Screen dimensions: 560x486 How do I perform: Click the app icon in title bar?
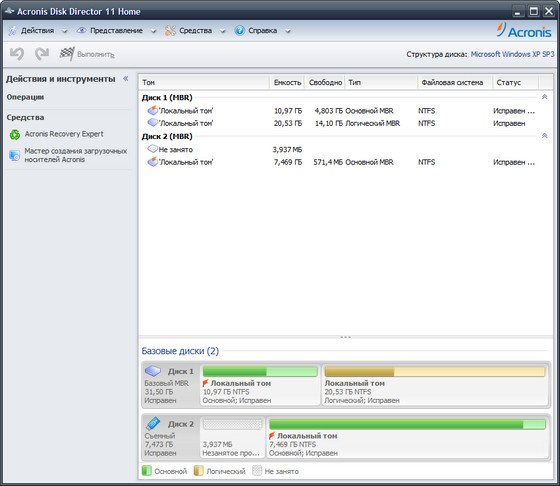point(9,11)
